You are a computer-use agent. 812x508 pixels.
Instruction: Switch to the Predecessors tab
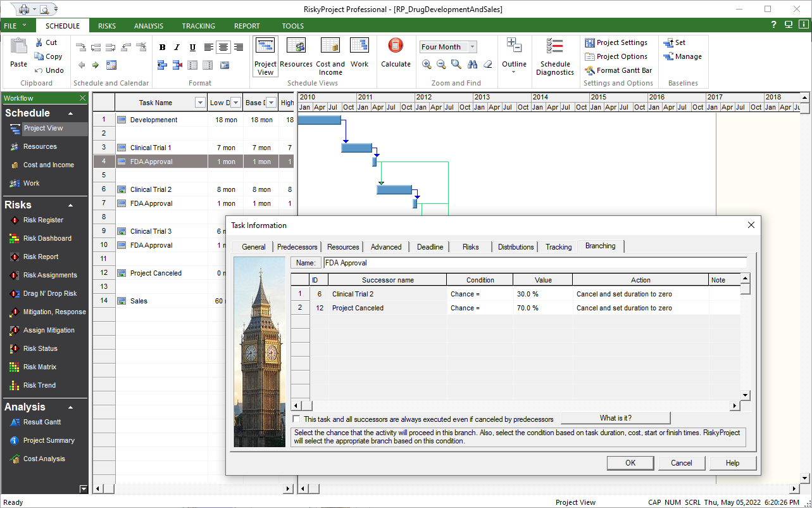297,247
